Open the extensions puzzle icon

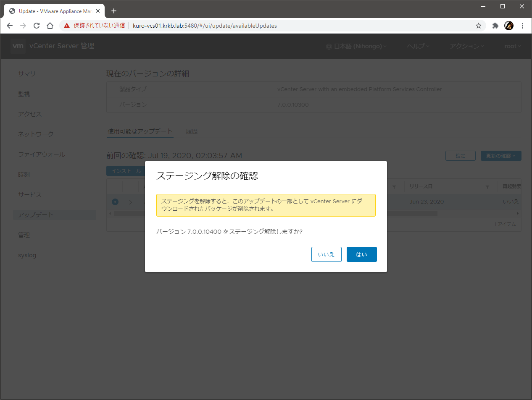pyautogui.click(x=495, y=26)
